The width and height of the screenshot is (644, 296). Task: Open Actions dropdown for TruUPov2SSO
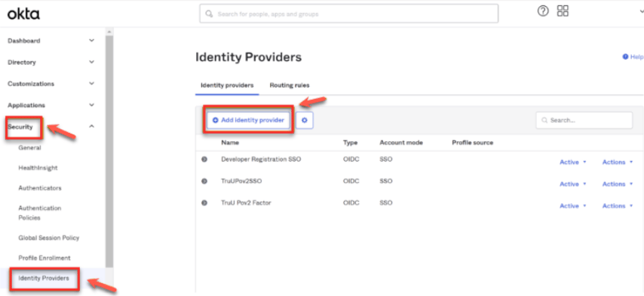pyautogui.click(x=618, y=183)
